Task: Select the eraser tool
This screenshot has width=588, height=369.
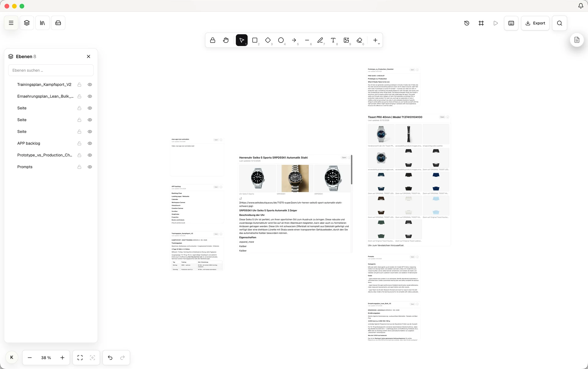Action: click(360, 40)
